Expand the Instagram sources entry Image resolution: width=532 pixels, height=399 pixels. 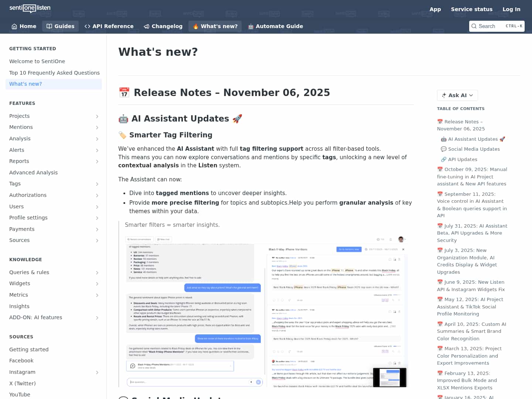coord(97,372)
